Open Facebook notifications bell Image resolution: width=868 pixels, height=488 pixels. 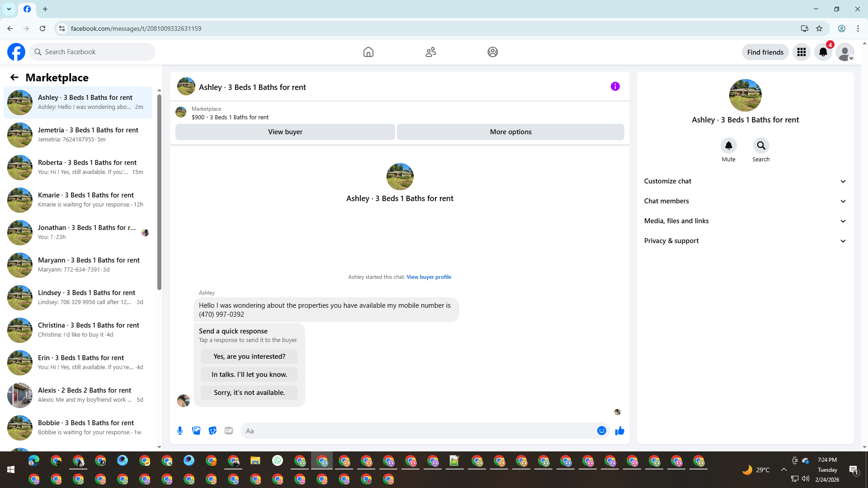pyautogui.click(x=823, y=52)
